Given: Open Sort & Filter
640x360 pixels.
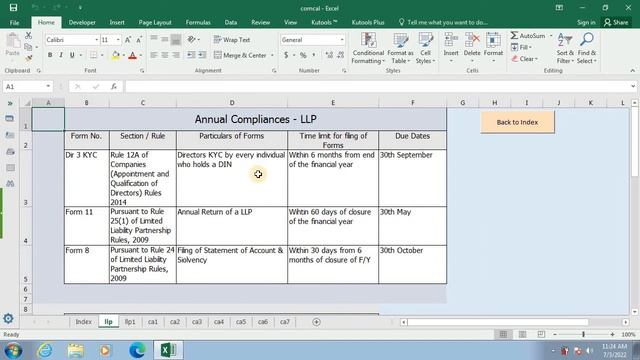Looking at the screenshot, I should 565,48.
